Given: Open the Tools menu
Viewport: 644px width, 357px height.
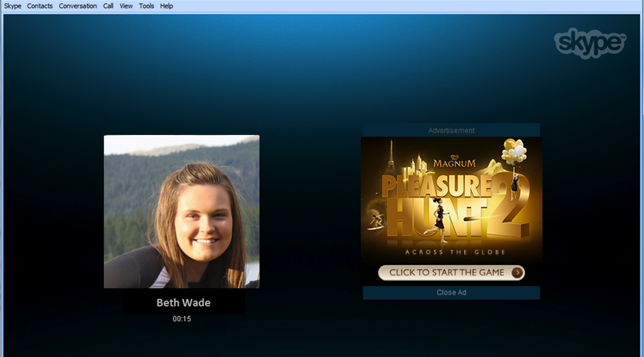Looking at the screenshot, I should (x=146, y=6).
